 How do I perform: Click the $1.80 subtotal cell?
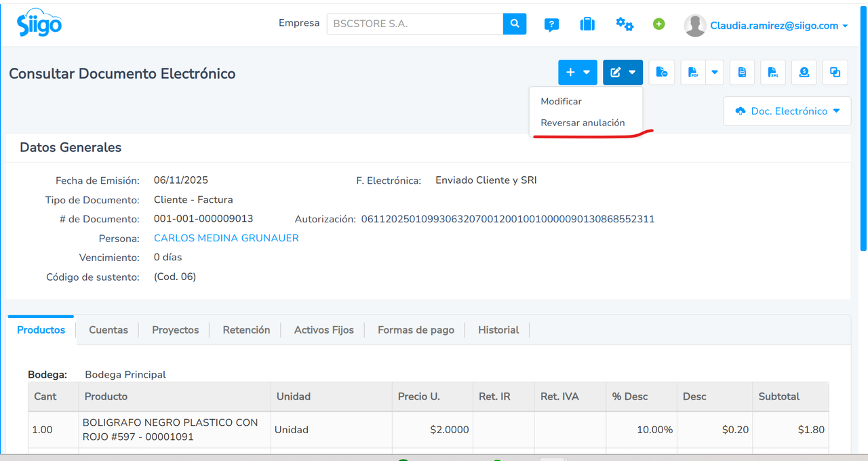click(x=791, y=430)
